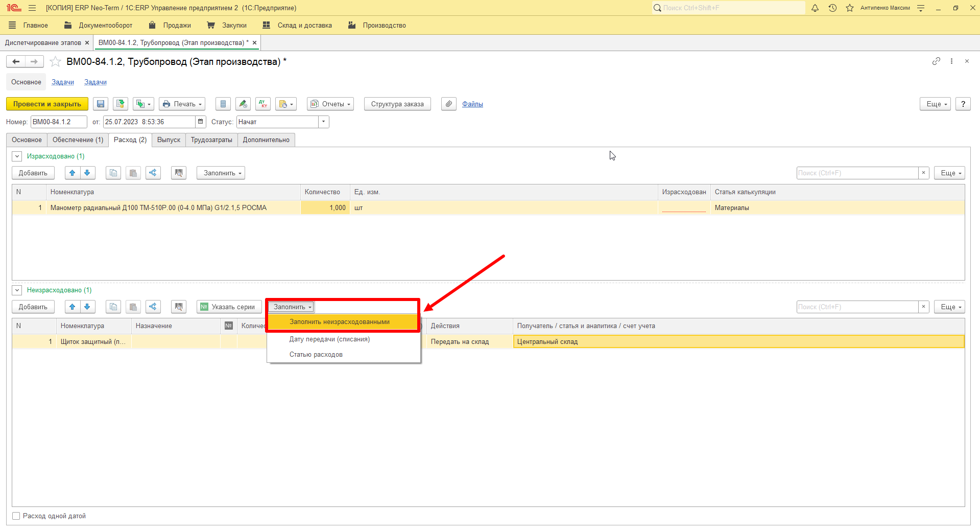Click the get link icon
Image resolution: width=980 pixels, height=531 pixels.
[x=936, y=61]
